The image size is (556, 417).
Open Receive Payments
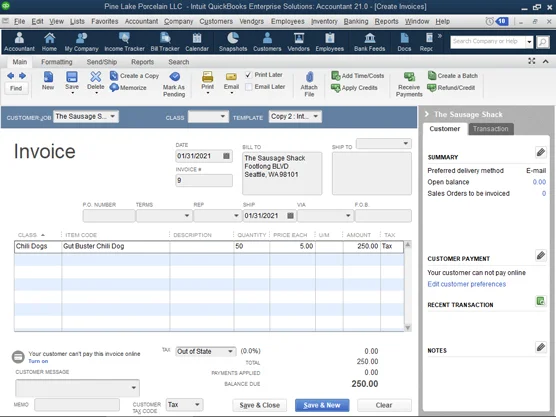(x=409, y=84)
